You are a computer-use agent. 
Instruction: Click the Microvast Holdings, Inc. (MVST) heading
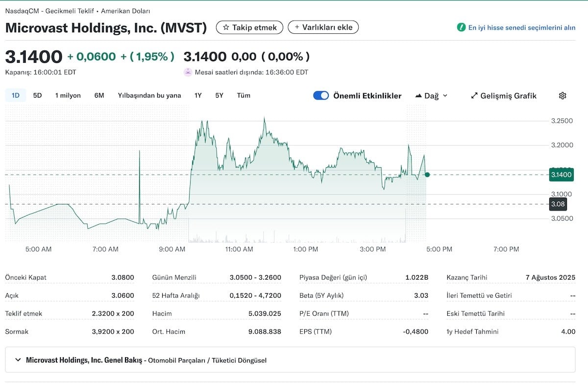point(106,27)
